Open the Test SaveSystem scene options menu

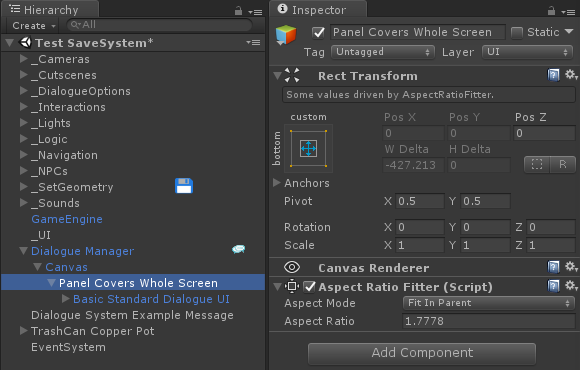(253, 43)
